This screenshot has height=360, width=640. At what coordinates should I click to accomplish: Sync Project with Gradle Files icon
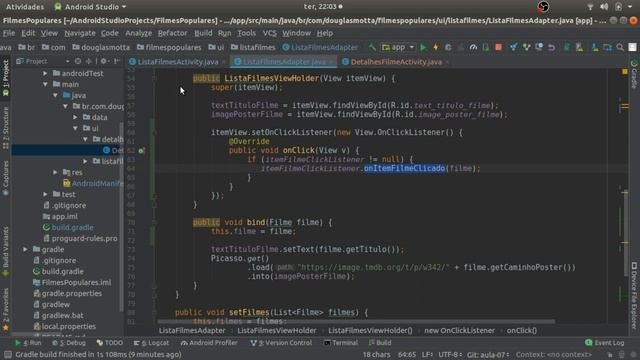567,47
